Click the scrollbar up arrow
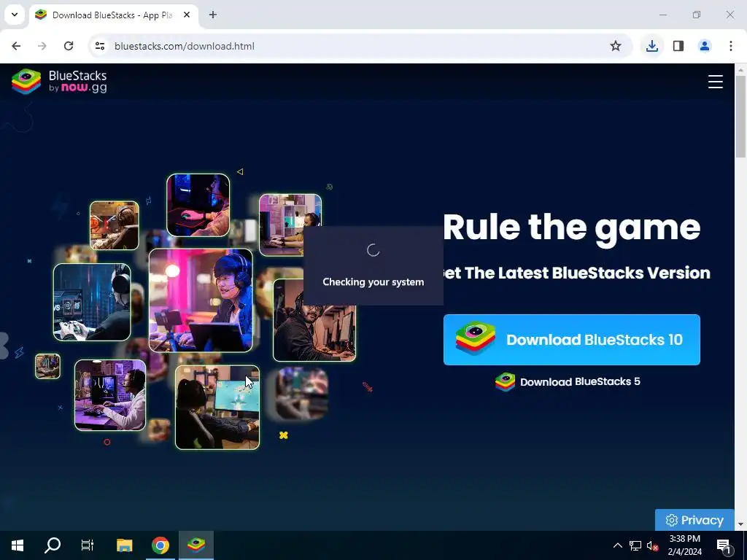 pyautogui.click(x=740, y=69)
